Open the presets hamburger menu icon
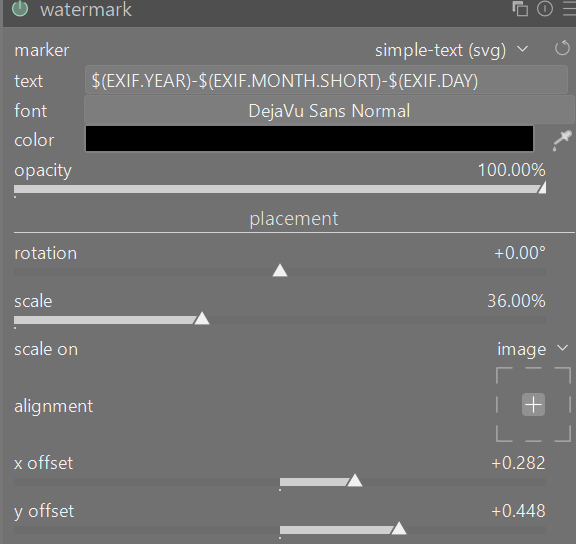 click(x=569, y=8)
